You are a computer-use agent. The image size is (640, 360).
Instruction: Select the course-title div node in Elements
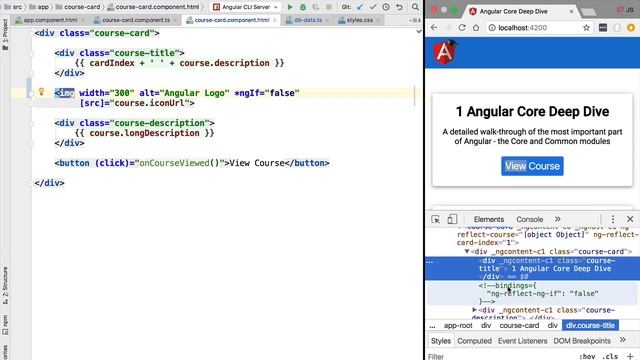532,269
